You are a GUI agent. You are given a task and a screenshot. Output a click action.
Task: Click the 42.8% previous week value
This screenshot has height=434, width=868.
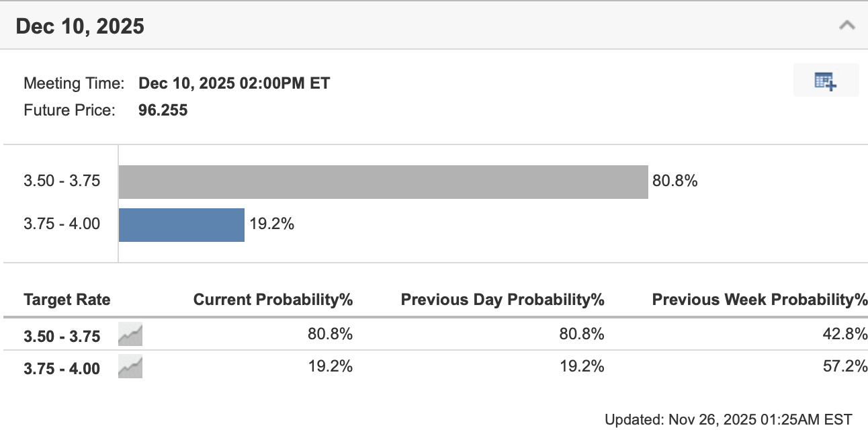[x=848, y=334]
